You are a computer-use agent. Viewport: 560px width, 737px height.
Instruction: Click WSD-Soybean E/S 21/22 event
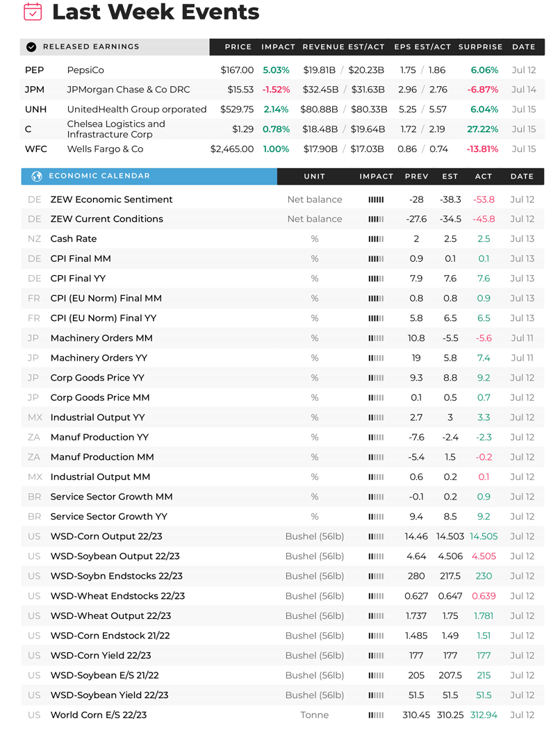[104, 675]
